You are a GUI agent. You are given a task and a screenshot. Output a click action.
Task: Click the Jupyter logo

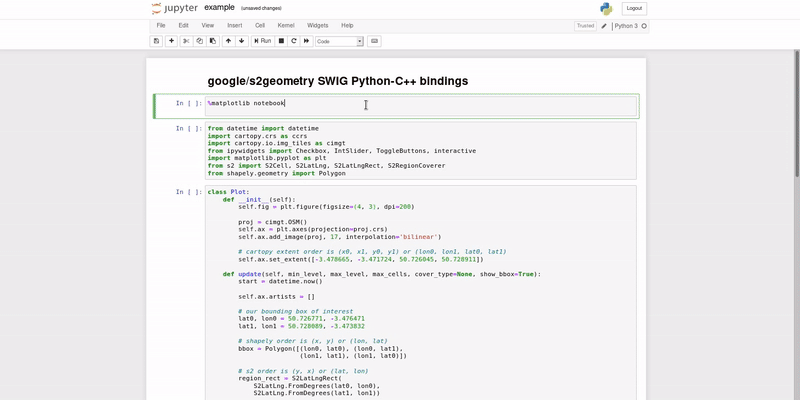(x=174, y=8)
